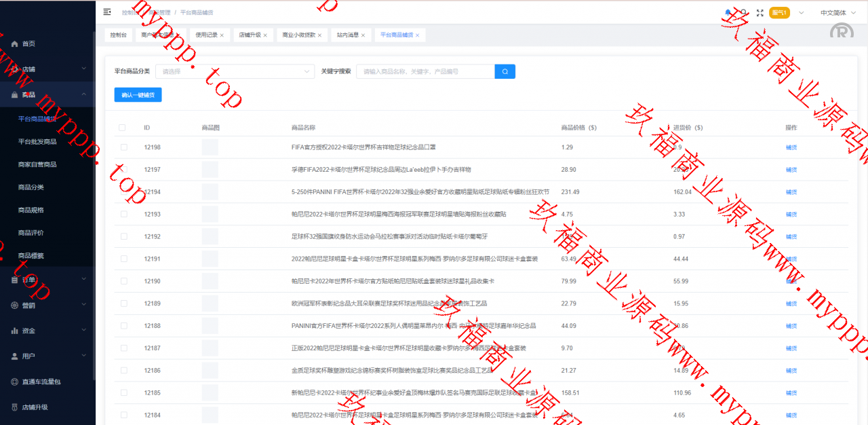The height and width of the screenshot is (425, 868).
Task: Open 直通车流量包 sidebar item
Action: coord(41,382)
